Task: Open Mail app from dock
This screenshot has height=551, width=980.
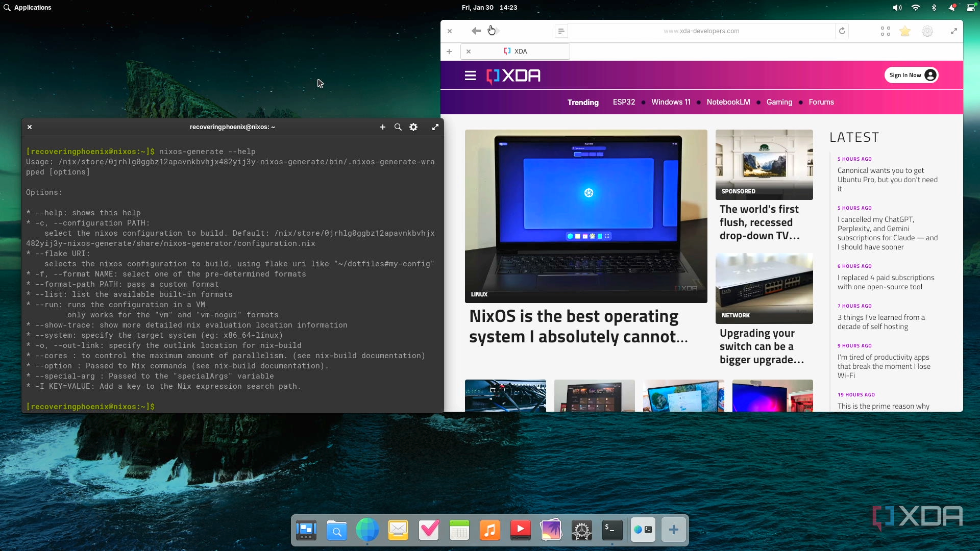Action: [398, 531]
